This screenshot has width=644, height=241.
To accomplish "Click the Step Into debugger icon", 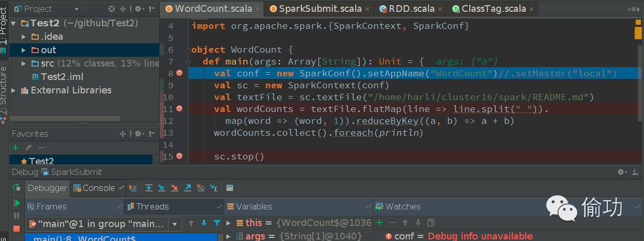I will (x=162, y=188).
